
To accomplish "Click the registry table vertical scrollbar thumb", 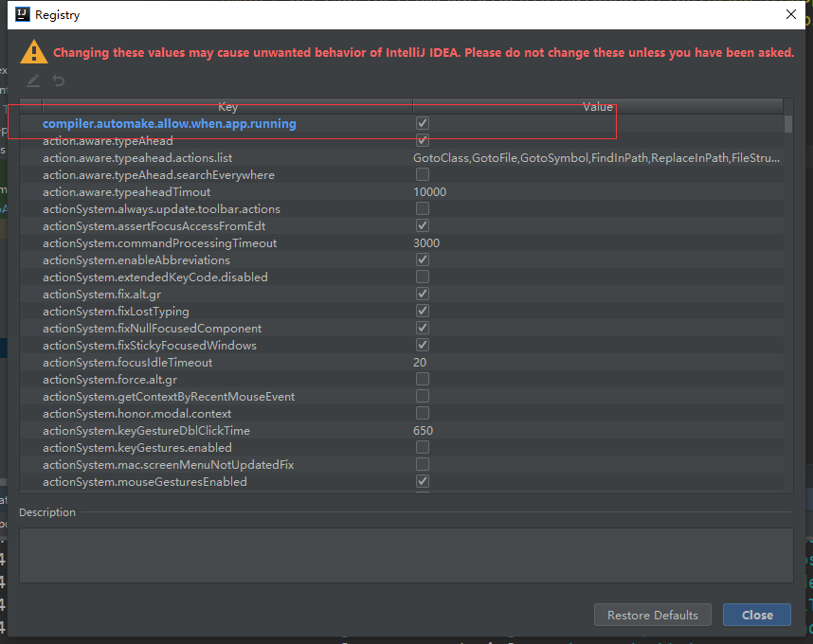I will [788, 124].
